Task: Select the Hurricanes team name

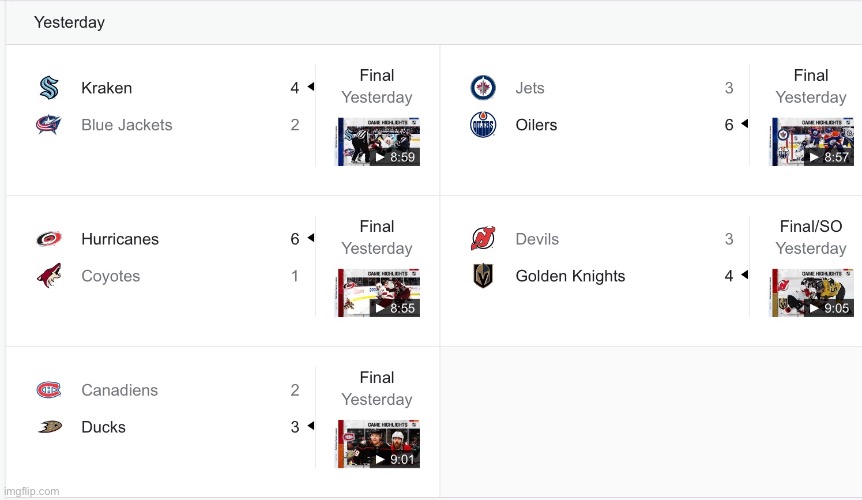Action: (120, 239)
